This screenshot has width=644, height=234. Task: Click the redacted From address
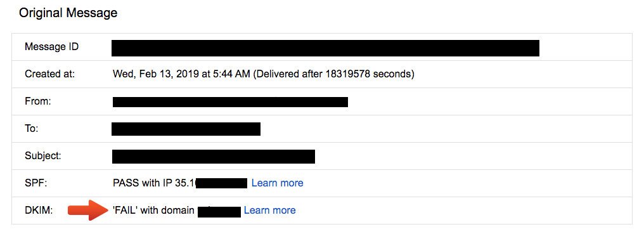pyautogui.click(x=231, y=102)
